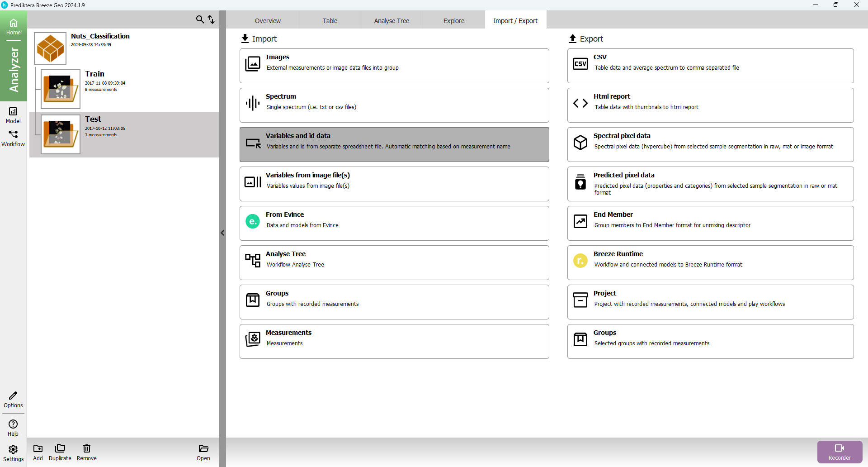Switch to the Analyse Tree tab
Viewport: 868px width, 467px height.
tap(391, 21)
